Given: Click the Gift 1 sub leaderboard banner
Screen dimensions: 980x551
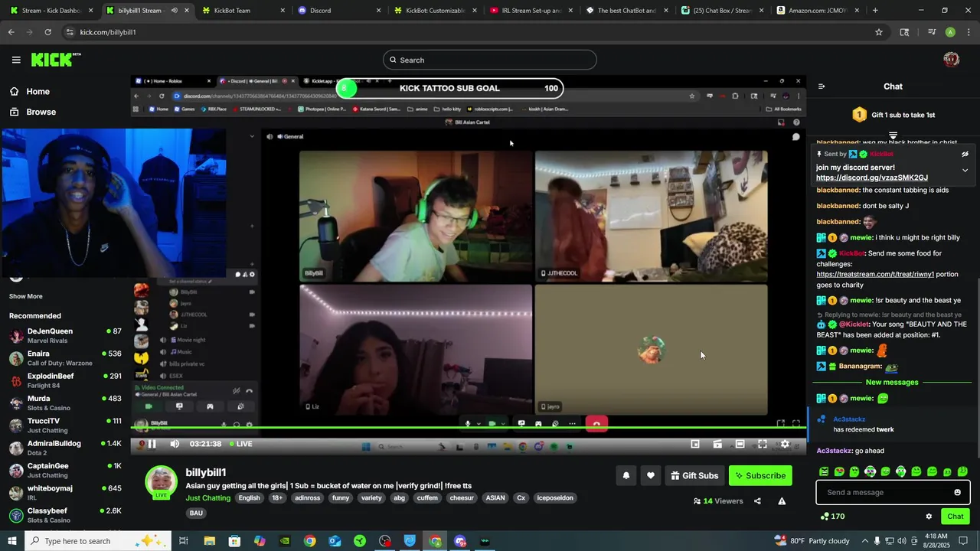Looking at the screenshot, I should (893, 115).
